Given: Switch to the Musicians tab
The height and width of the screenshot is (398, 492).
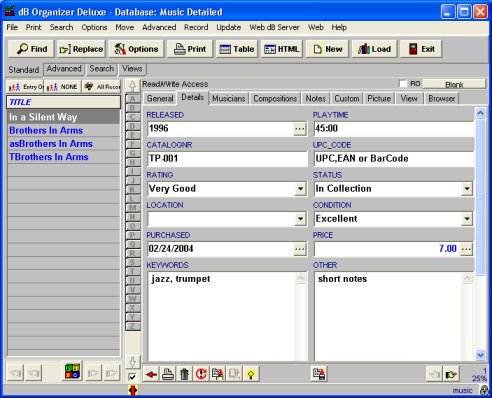Looking at the screenshot, I should click(x=228, y=99).
